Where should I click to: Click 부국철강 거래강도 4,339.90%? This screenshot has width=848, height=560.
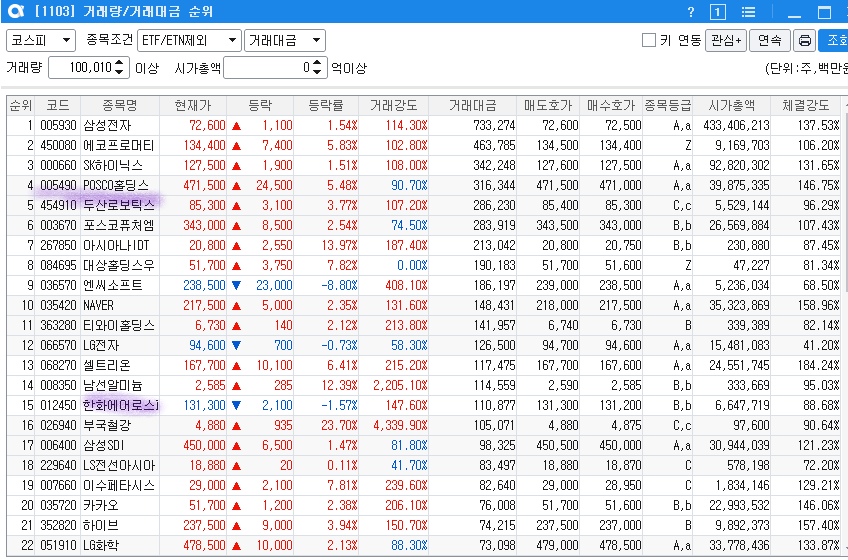[400, 426]
